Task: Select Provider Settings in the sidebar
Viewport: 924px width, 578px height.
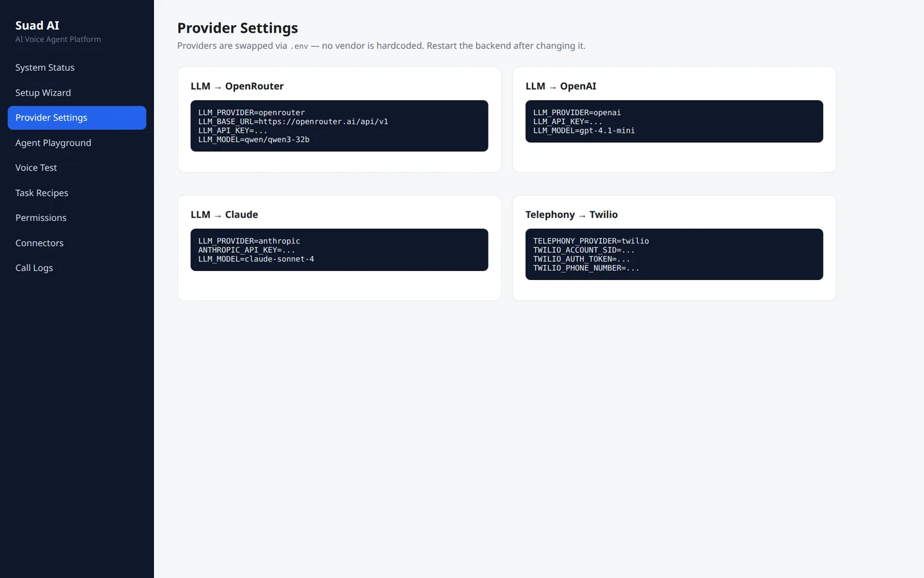Action: (77, 118)
